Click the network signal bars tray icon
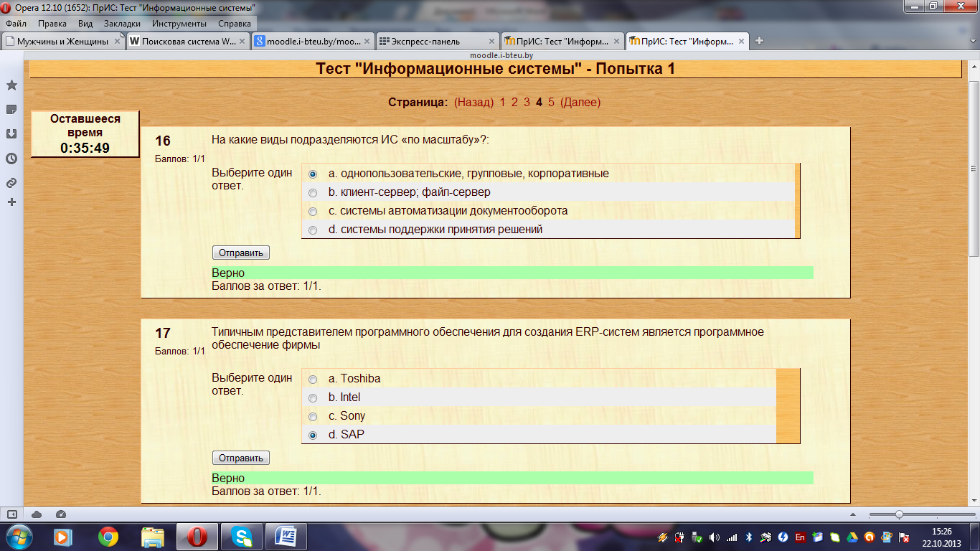The image size is (980, 551). click(x=731, y=537)
